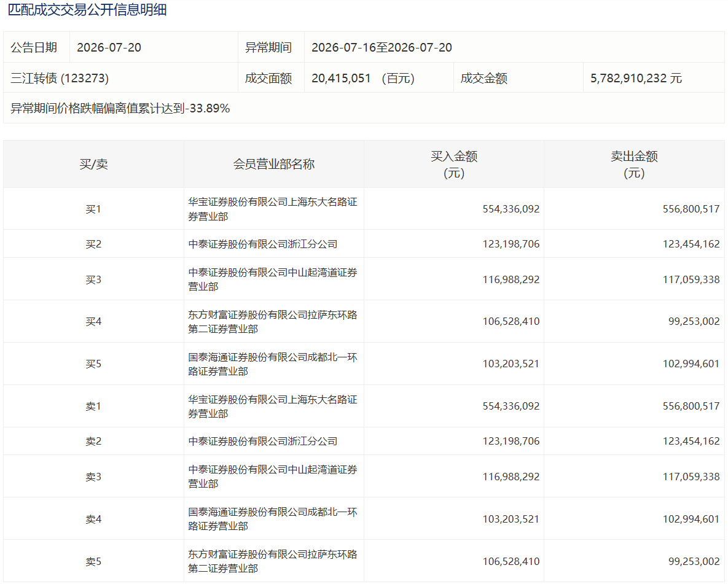This screenshot has width=728, height=584.
Task: Click buy amount 116,988,292 in 卖3 row
Action: (511, 477)
